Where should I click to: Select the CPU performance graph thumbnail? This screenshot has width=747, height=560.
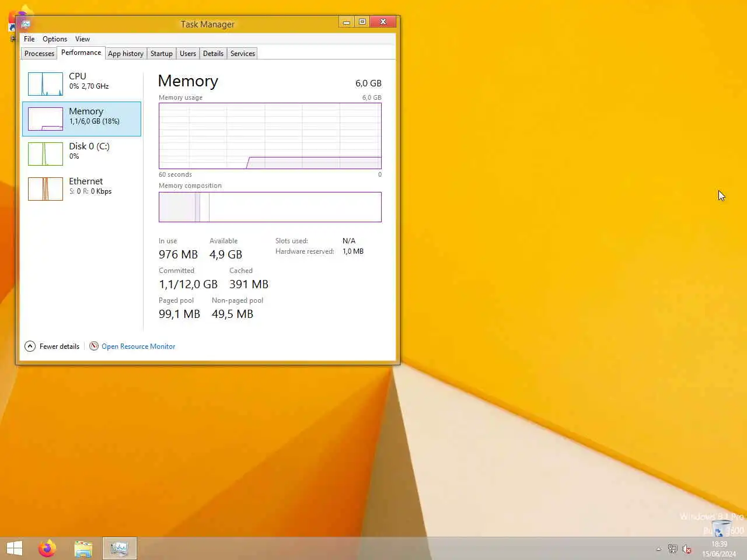[46, 84]
